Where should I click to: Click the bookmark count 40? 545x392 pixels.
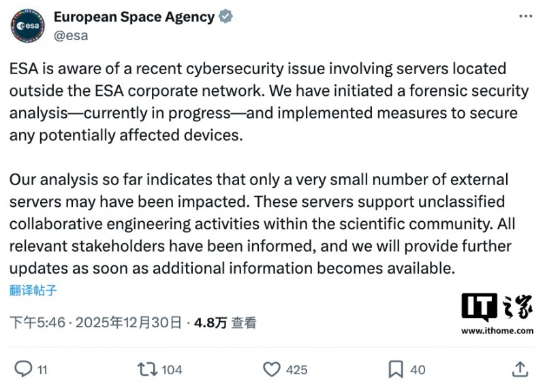pyautogui.click(x=418, y=370)
